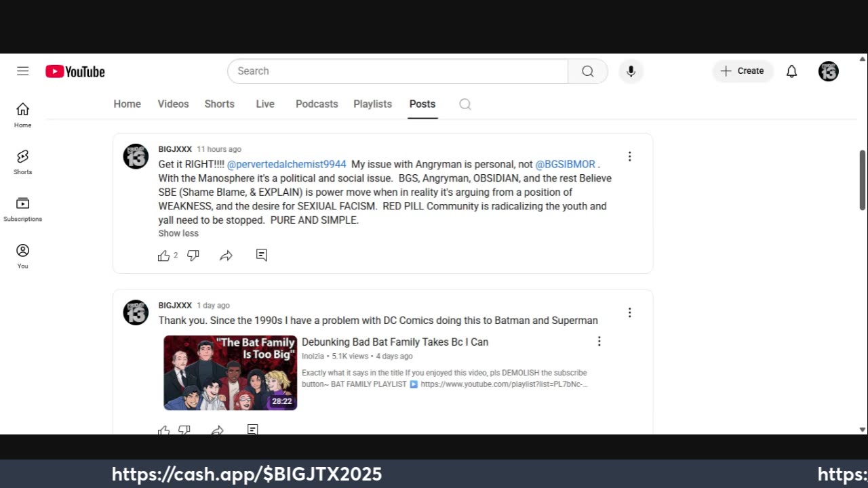Select the Posts tab

[422, 104]
